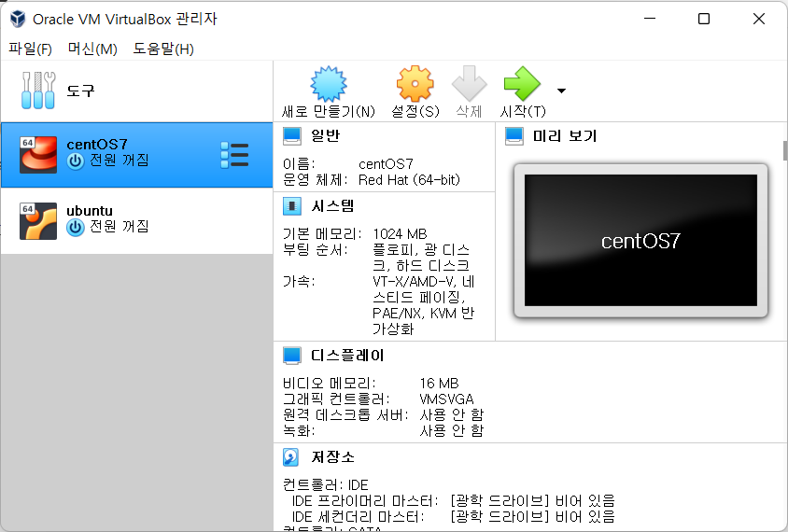Click 'Red Hat (64-bit)' operating system value
The width and height of the screenshot is (788, 532).
coord(409,180)
